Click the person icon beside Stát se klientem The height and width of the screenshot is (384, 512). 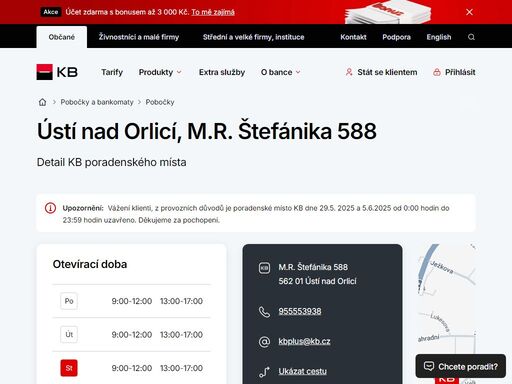349,72
